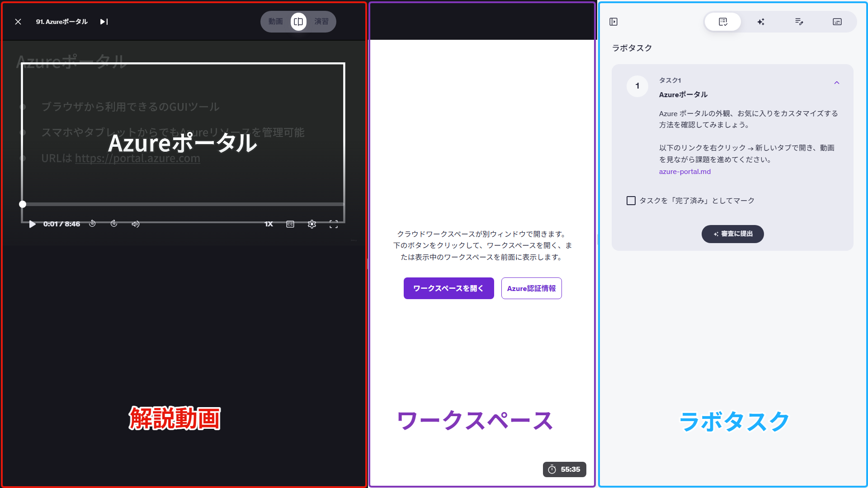
Task: Click the 91. Azureポータル title
Action: click(x=62, y=22)
